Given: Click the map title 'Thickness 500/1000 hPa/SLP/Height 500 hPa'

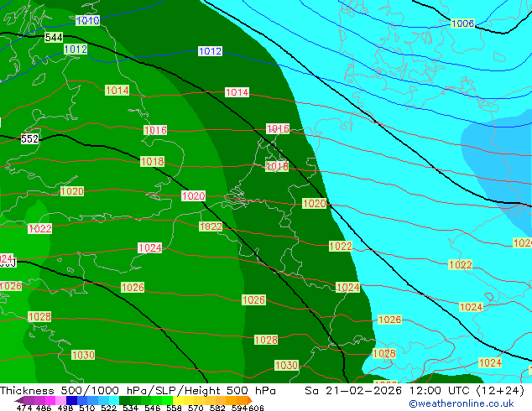Looking at the screenshot, I should [138, 391].
